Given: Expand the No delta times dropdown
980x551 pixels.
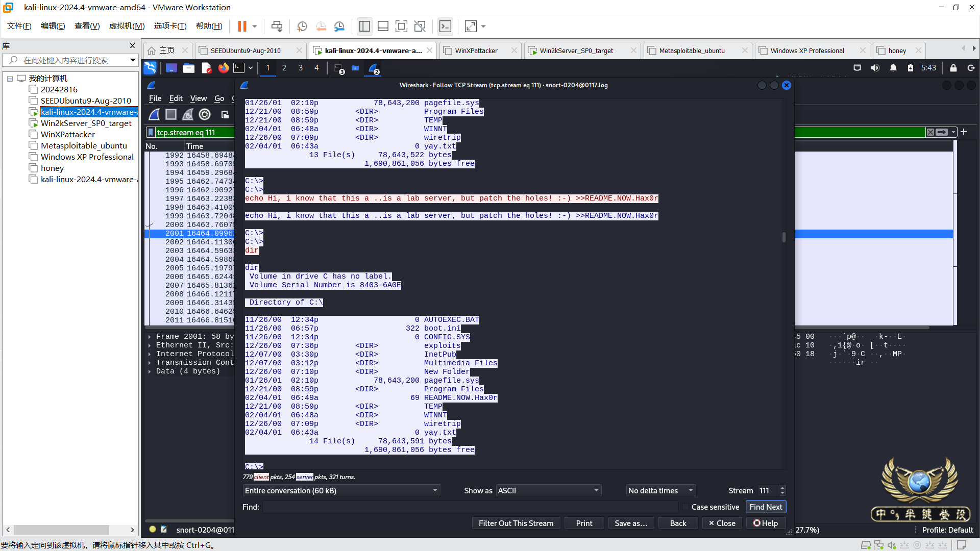Looking at the screenshot, I should point(660,490).
